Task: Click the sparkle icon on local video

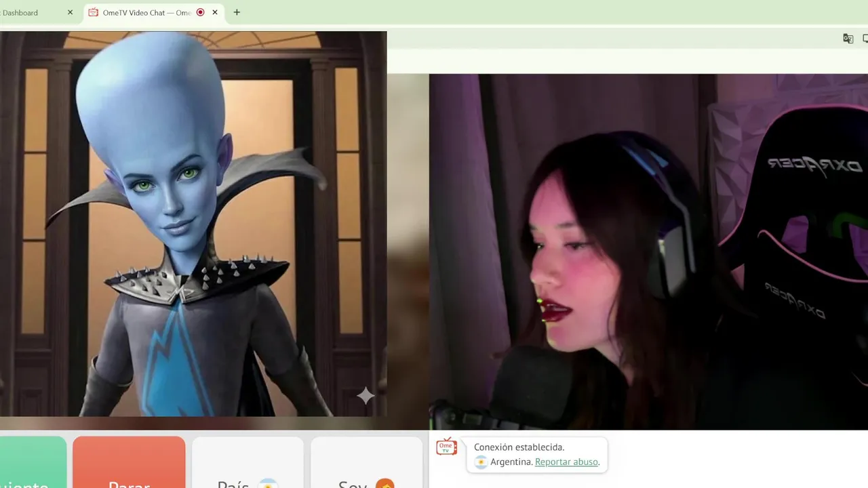Action: point(366,396)
